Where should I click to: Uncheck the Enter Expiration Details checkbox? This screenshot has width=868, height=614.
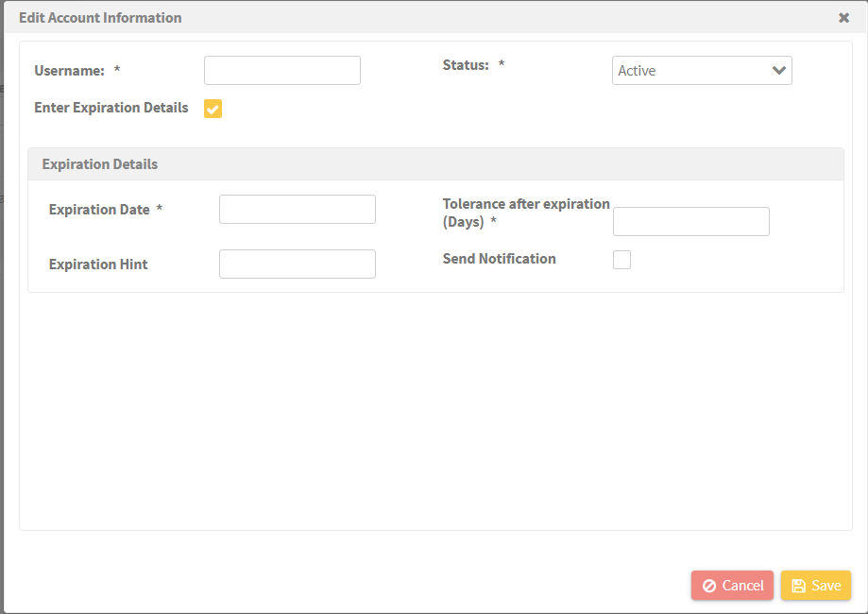[x=213, y=109]
